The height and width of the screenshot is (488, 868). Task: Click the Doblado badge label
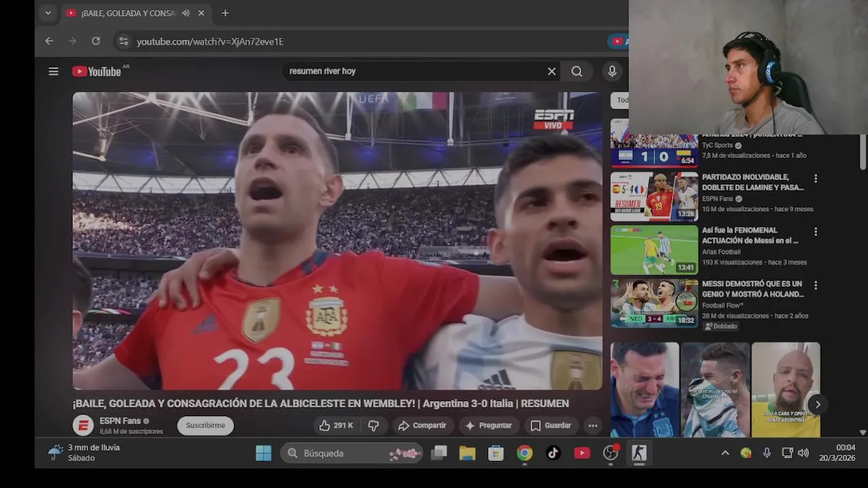click(x=720, y=326)
